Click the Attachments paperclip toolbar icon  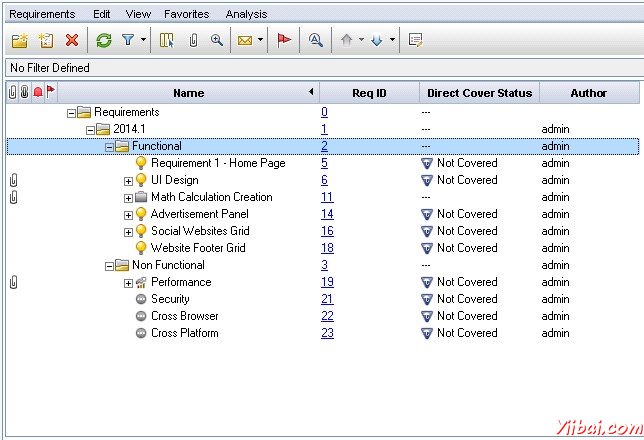tap(193, 40)
